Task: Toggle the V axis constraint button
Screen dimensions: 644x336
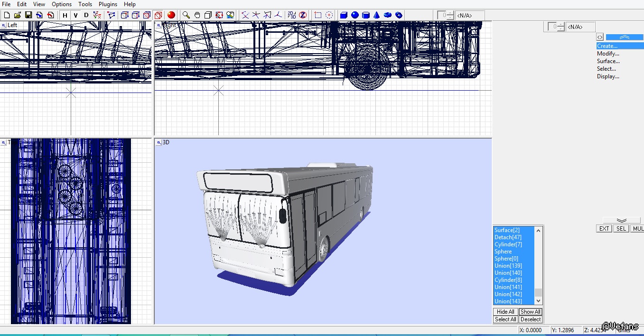Action: [75, 15]
